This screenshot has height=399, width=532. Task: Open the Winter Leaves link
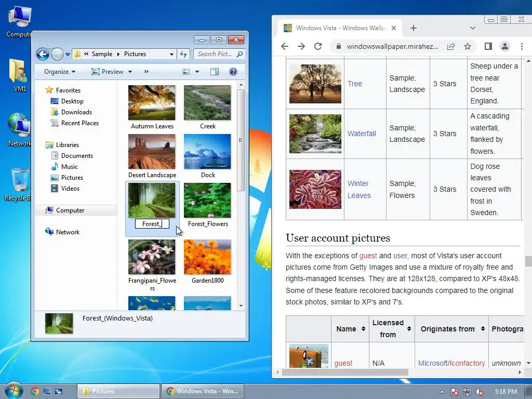click(359, 189)
